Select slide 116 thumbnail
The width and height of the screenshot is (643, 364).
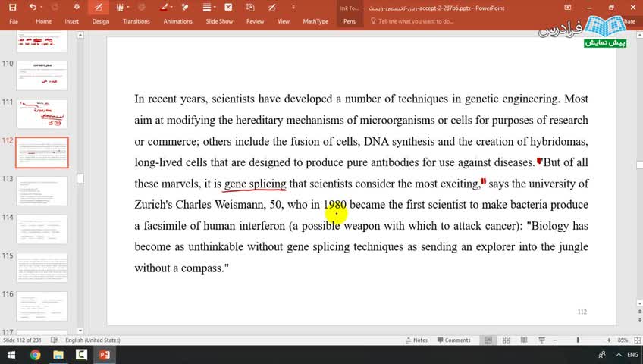(42, 306)
